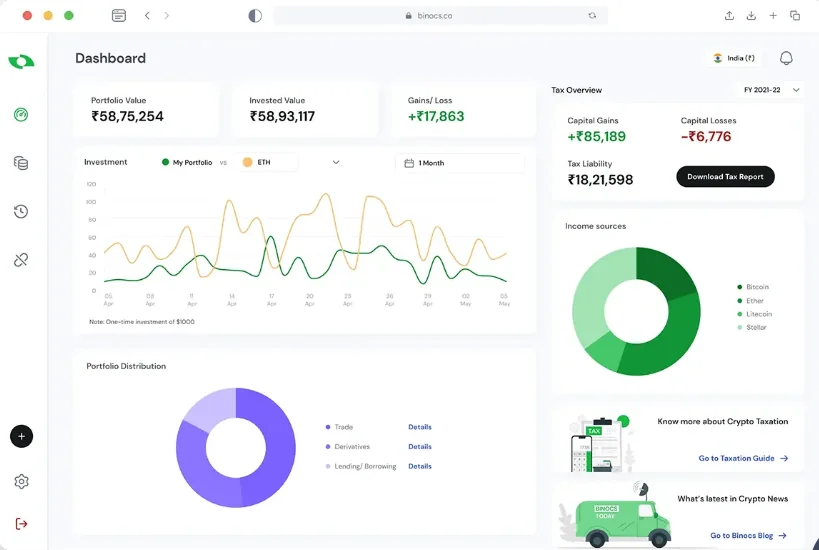
Task: Click the Binocs logo icon
Action: pyautogui.click(x=21, y=62)
